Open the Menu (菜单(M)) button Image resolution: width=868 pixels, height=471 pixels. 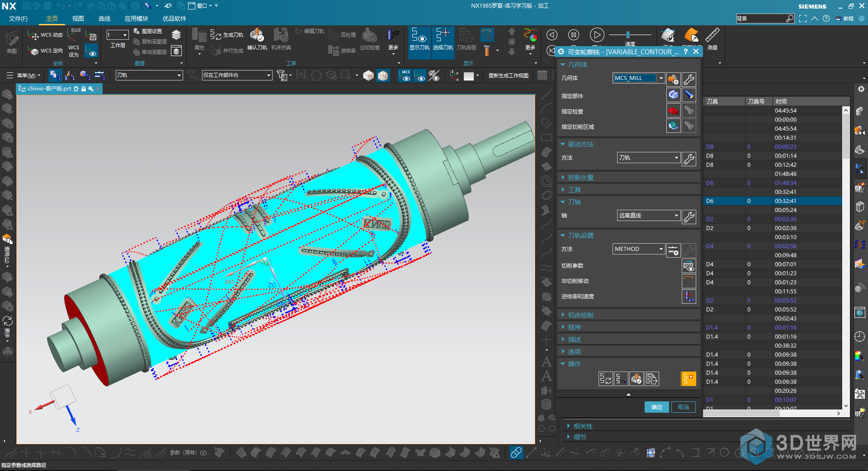coord(23,75)
